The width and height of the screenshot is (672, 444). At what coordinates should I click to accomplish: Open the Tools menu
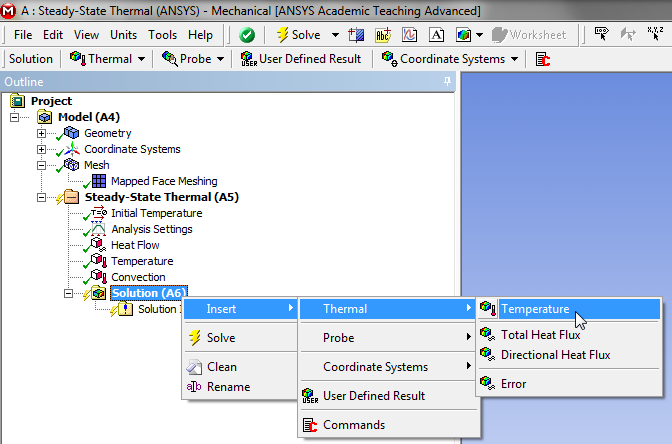pyautogui.click(x=162, y=35)
